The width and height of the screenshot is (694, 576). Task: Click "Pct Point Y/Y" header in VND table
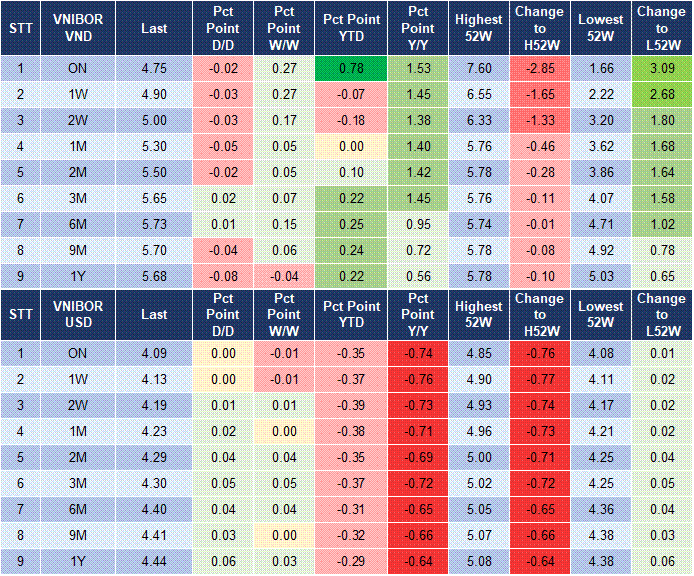point(418,29)
